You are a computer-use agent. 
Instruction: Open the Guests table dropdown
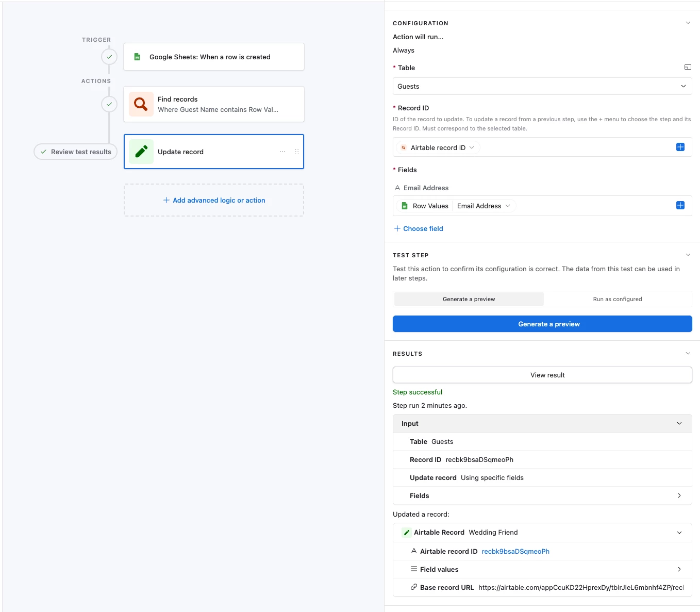tap(542, 86)
